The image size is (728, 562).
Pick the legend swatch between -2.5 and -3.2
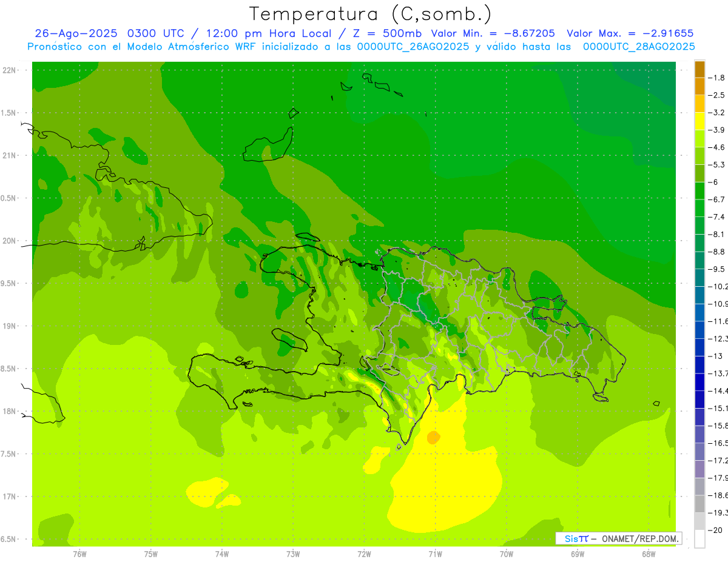click(x=699, y=104)
